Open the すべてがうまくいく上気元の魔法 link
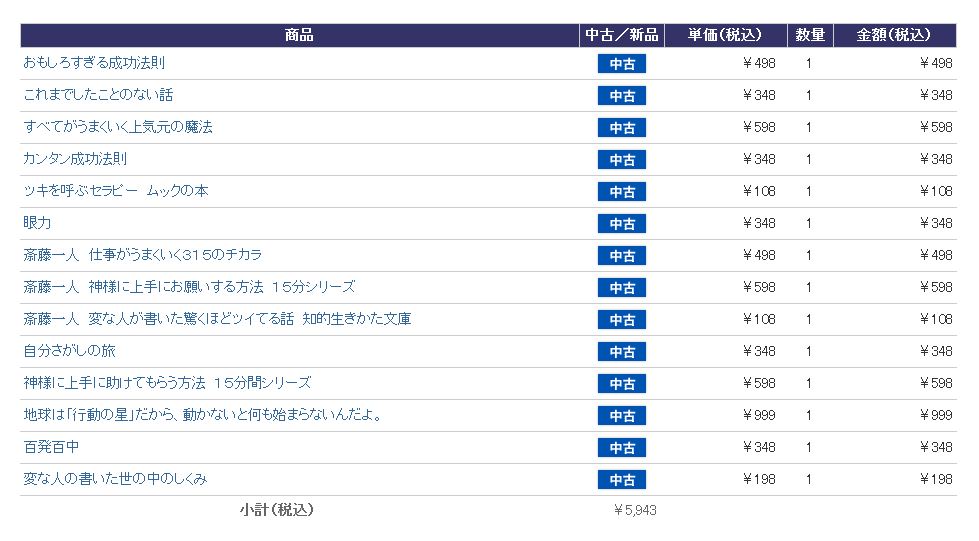Screen dimensions: 979x541 (118, 127)
